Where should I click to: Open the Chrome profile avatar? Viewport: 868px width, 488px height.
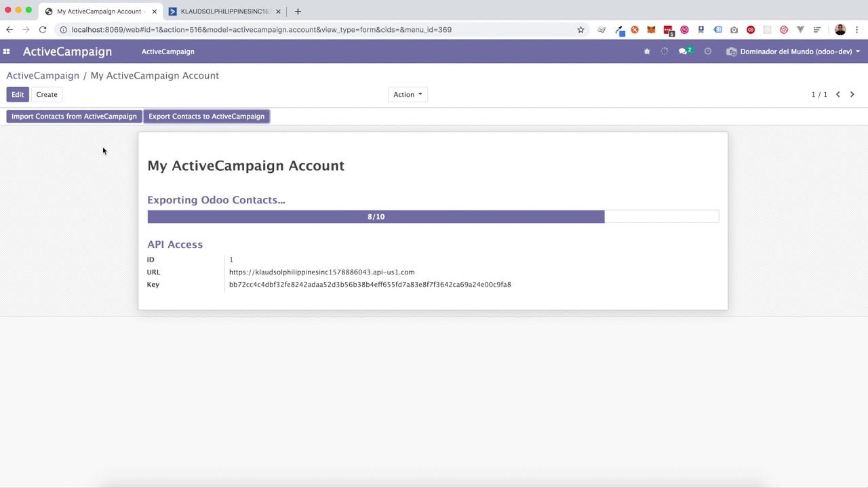click(840, 30)
